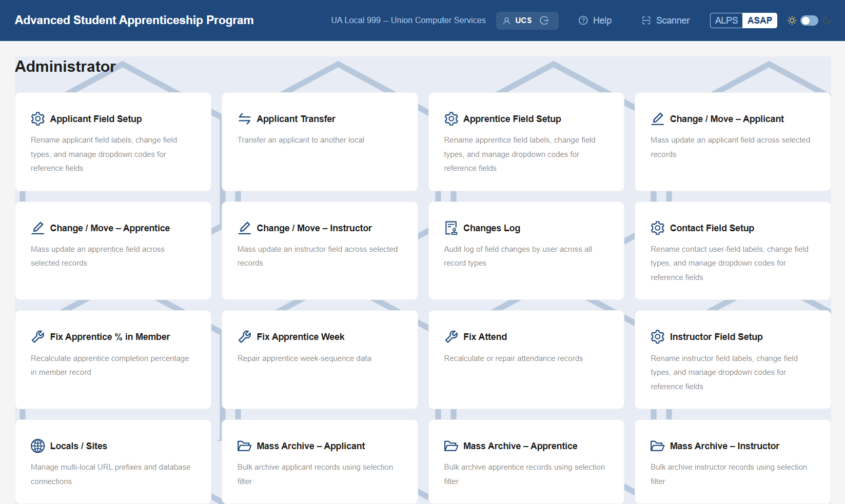This screenshot has height=504, width=845.
Task: Click the Changes Log document icon
Action: click(451, 228)
